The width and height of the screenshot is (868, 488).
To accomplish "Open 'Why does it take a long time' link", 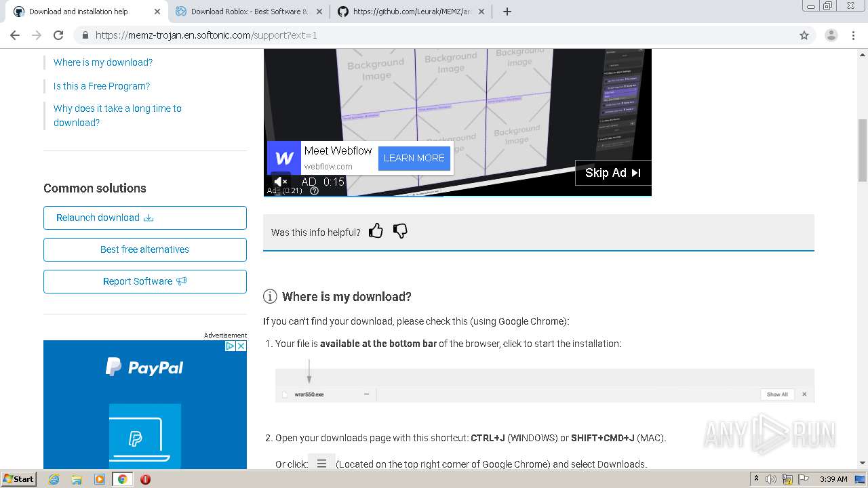I will click(117, 115).
